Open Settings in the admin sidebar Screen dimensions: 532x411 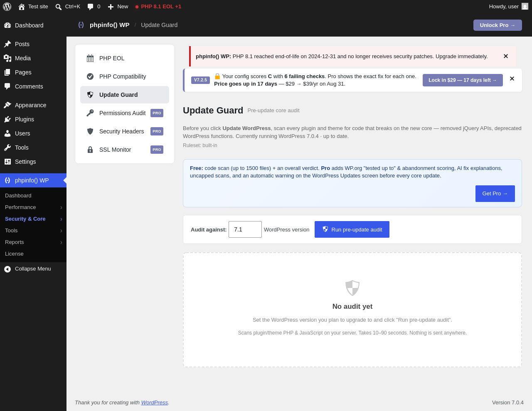coord(33,162)
